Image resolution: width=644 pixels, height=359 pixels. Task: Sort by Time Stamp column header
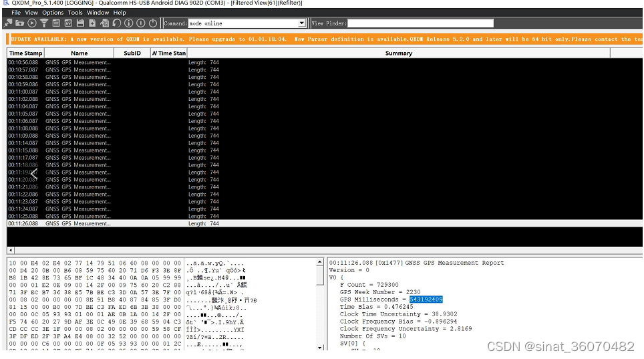coord(25,53)
